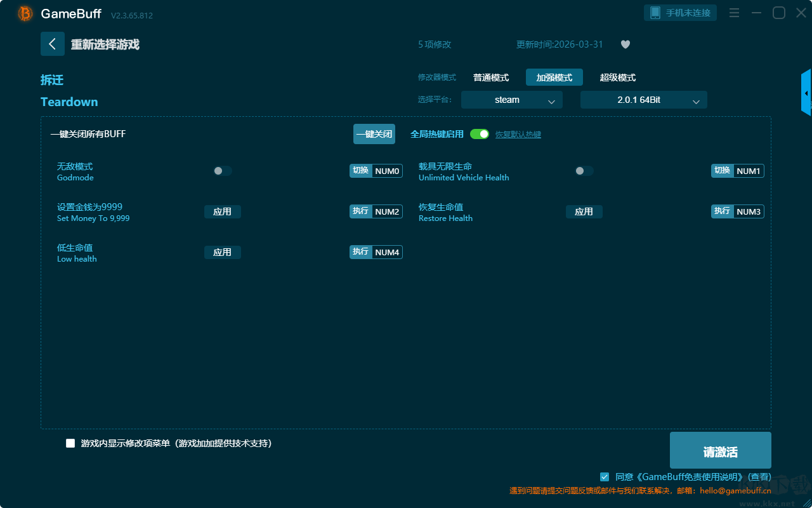The width and height of the screenshot is (812, 508).
Task: Switch to 超级模式 trainer mode
Action: (x=618, y=77)
